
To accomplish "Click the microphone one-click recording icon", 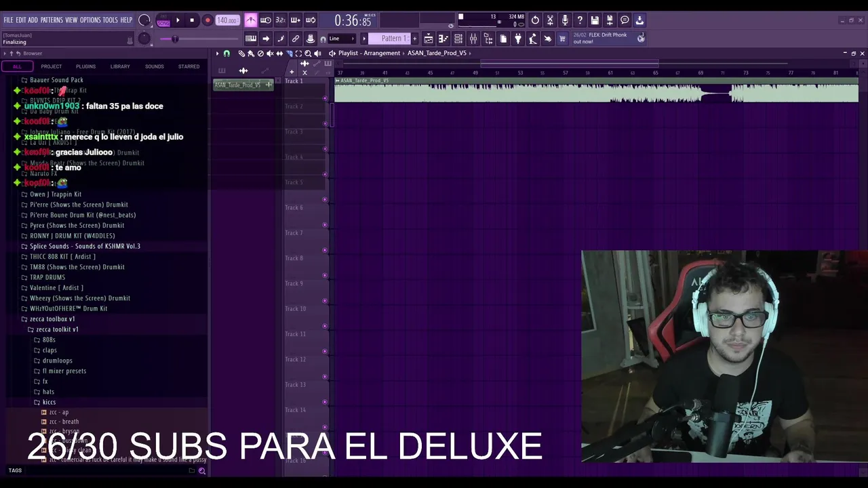I will [565, 20].
